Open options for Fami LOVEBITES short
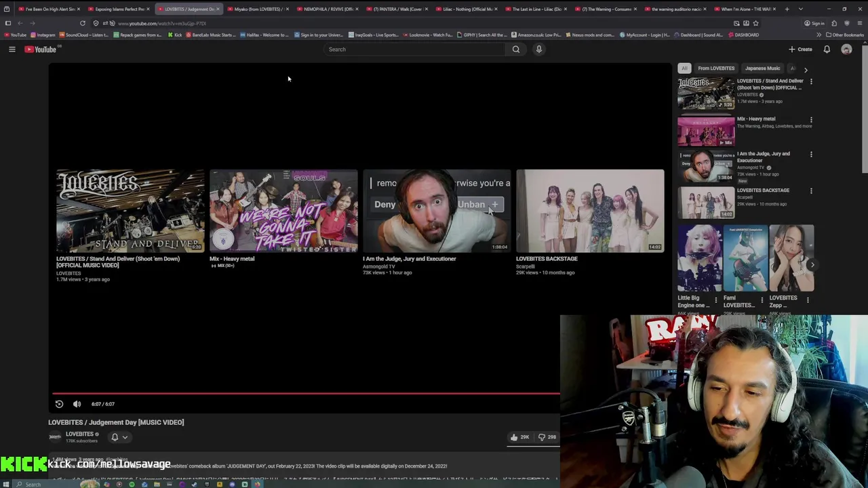This screenshot has width=868, height=488. point(762,299)
